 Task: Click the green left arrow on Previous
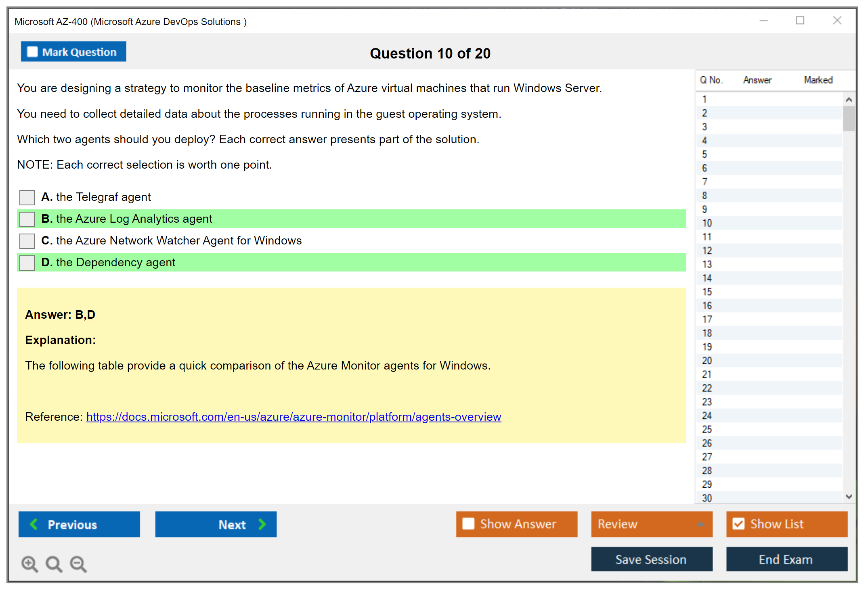coord(34,524)
